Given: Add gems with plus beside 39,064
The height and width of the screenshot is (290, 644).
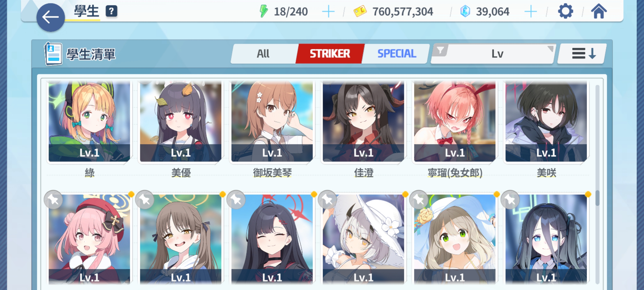Looking at the screenshot, I should (x=531, y=12).
